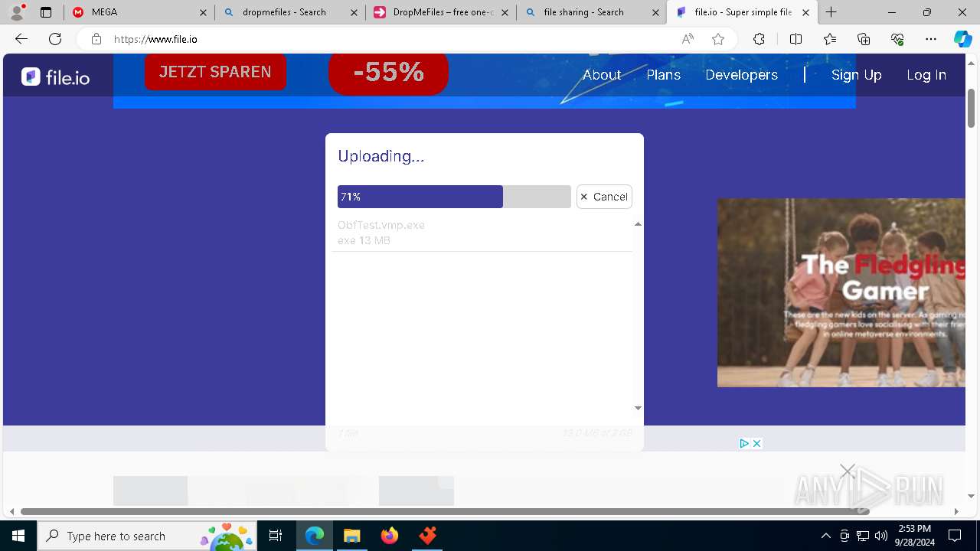This screenshot has width=980, height=551.
Task: Open the taskbar clock and date
Action: 914,536
